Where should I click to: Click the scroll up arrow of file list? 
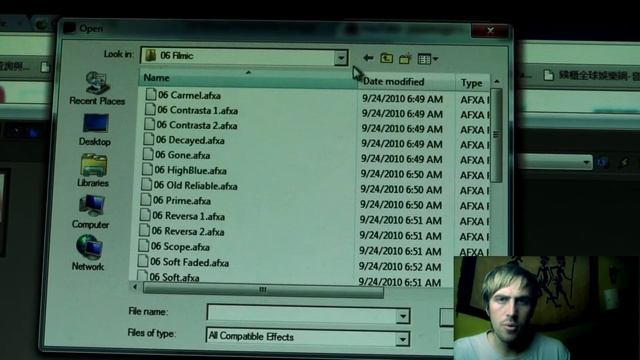coord(497,82)
